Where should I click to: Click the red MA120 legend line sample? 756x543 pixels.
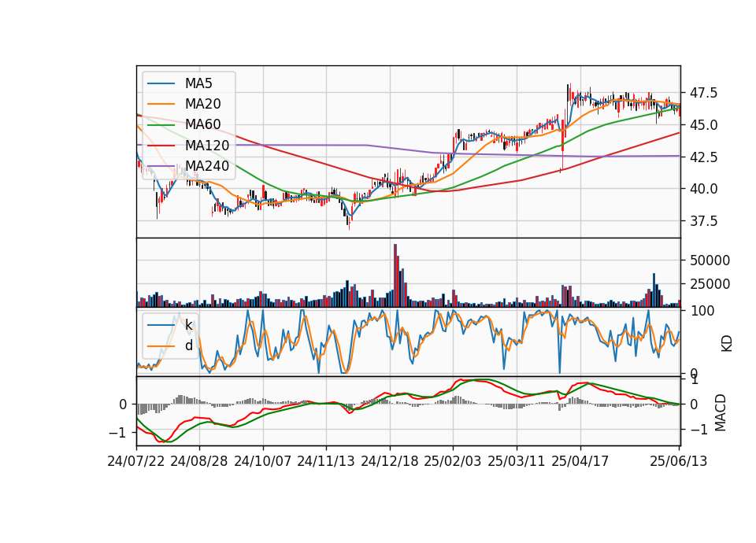point(161,146)
